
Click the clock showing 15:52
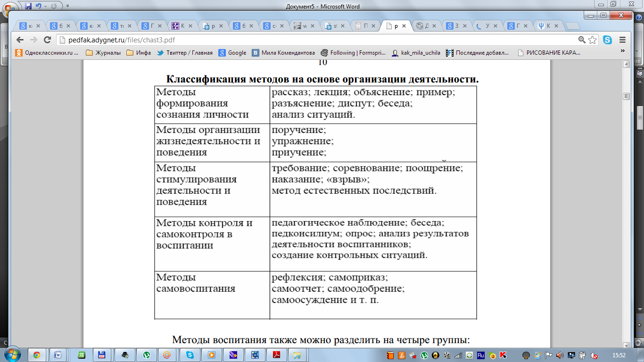coord(618,354)
